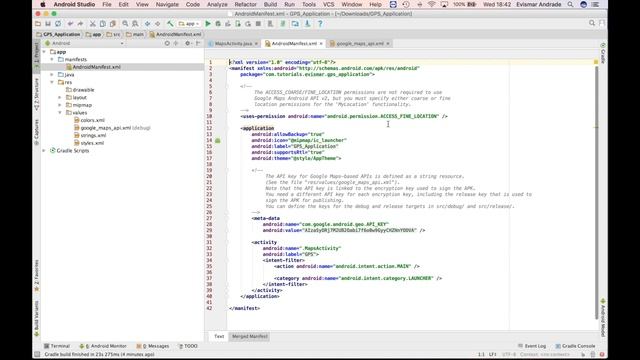Click the Redo arrow icon

point(80,24)
